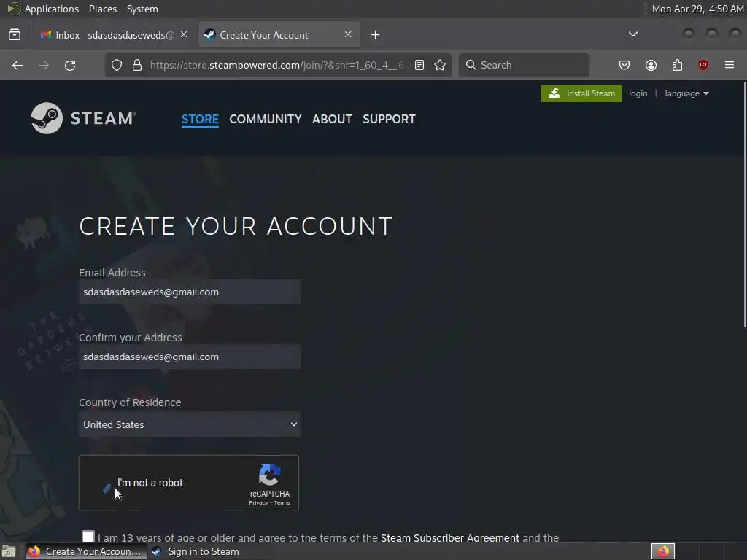Click the login link
Screen dimensions: 747x560
[x=638, y=93]
